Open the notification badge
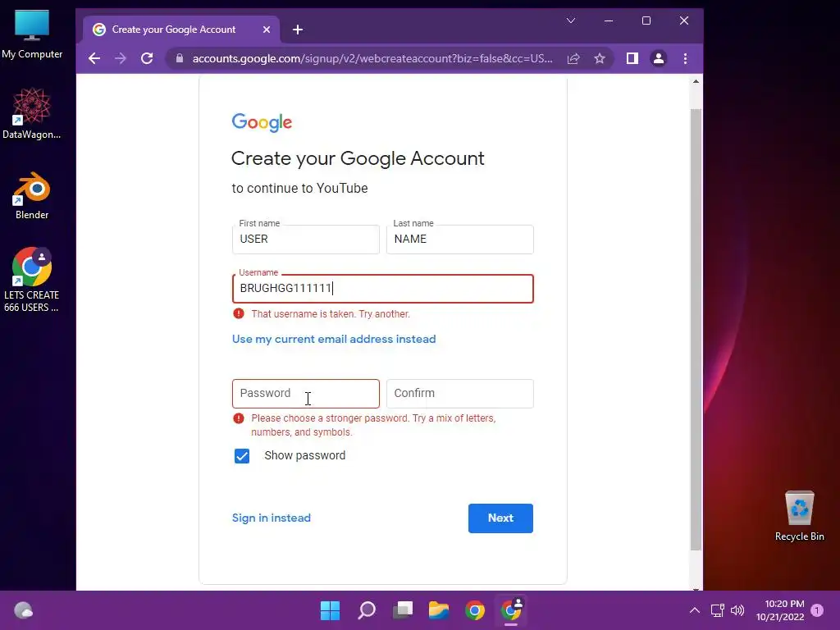This screenshot has height=630, width=840. [817, 610]
